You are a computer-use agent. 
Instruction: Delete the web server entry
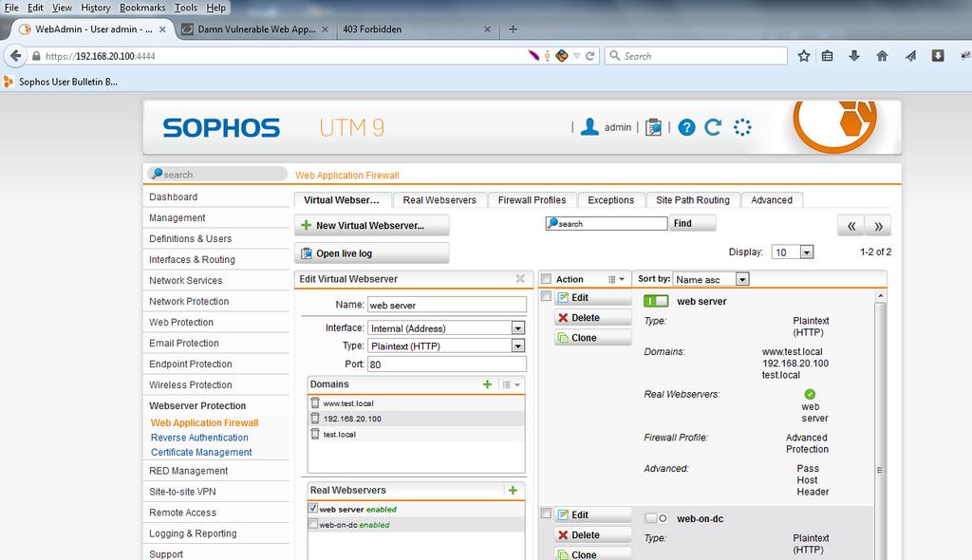(592, 318)
